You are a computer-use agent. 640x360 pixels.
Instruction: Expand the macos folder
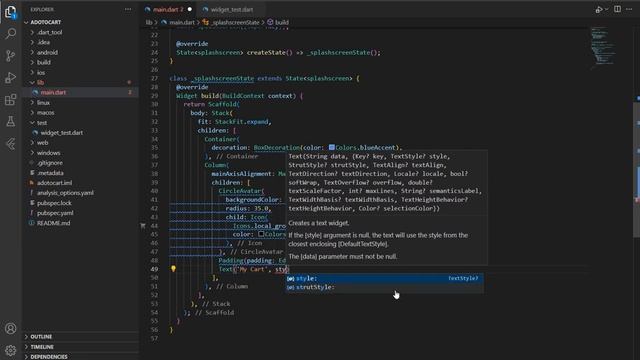pos(46,113)
